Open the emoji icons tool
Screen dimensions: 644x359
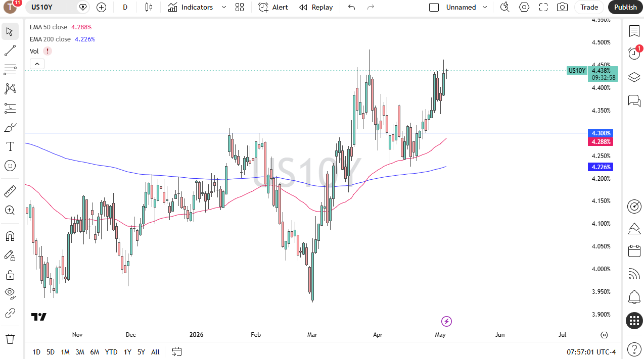pos(10,166)
